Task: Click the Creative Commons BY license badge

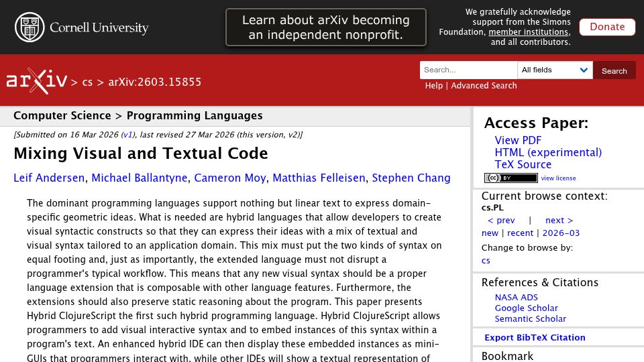Action: (511, 178)
